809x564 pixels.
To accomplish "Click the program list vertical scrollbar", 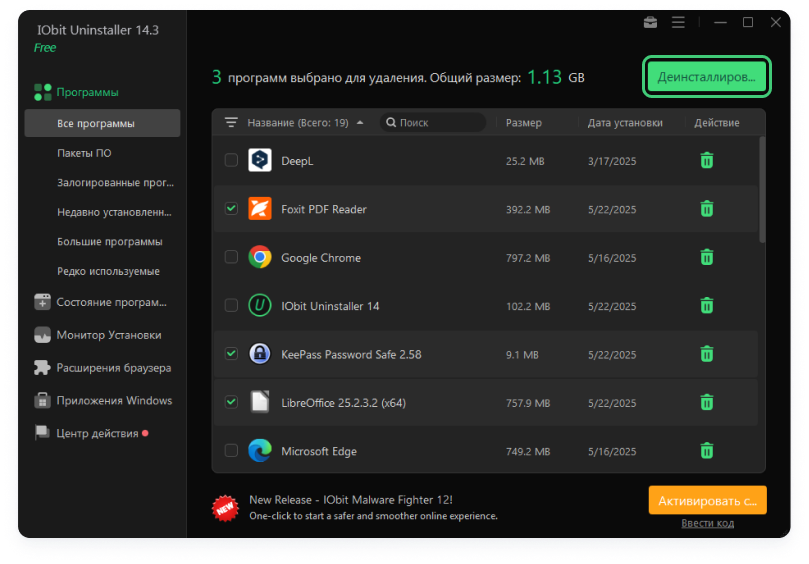I will coord(762,189).
